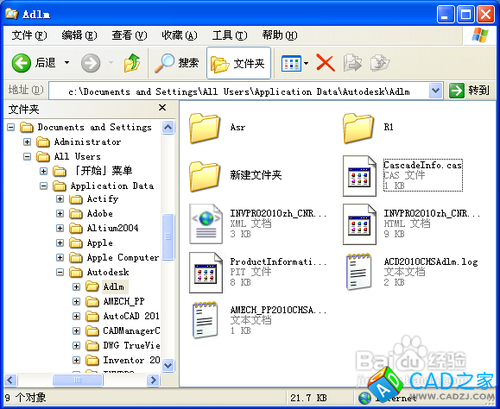Open the Forward history dropdown arrow

111,63
